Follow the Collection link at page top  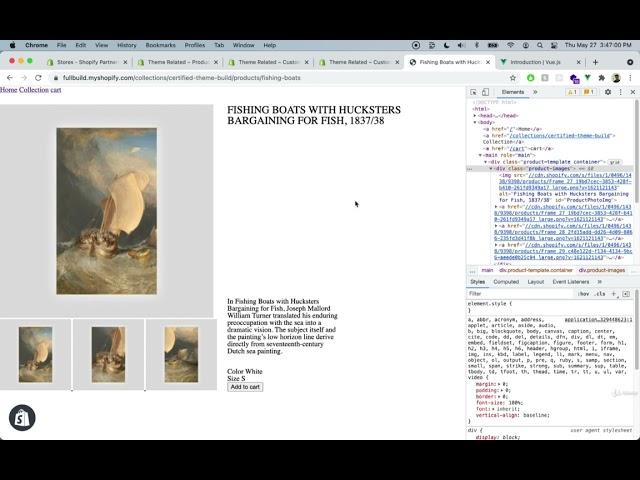point(33,90)
